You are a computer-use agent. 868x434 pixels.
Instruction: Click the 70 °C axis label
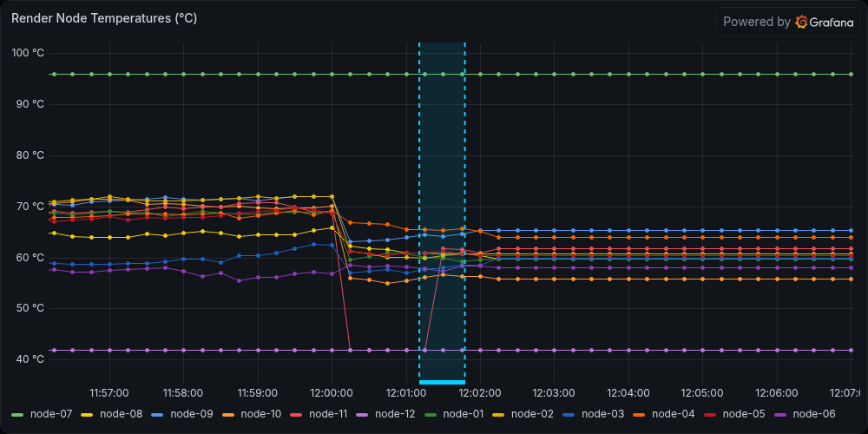pos(30,207)
